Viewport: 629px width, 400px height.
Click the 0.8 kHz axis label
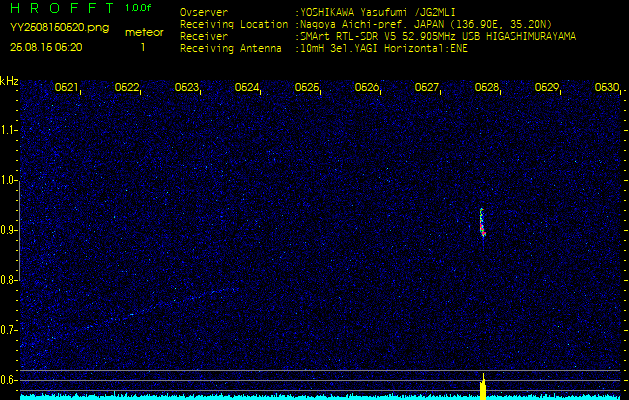click(8, 280)
